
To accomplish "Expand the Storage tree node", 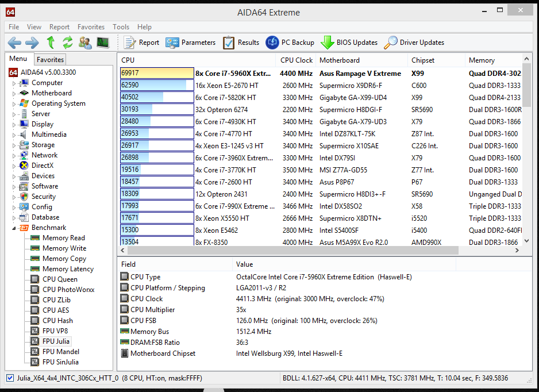I will tap(14, 145).
